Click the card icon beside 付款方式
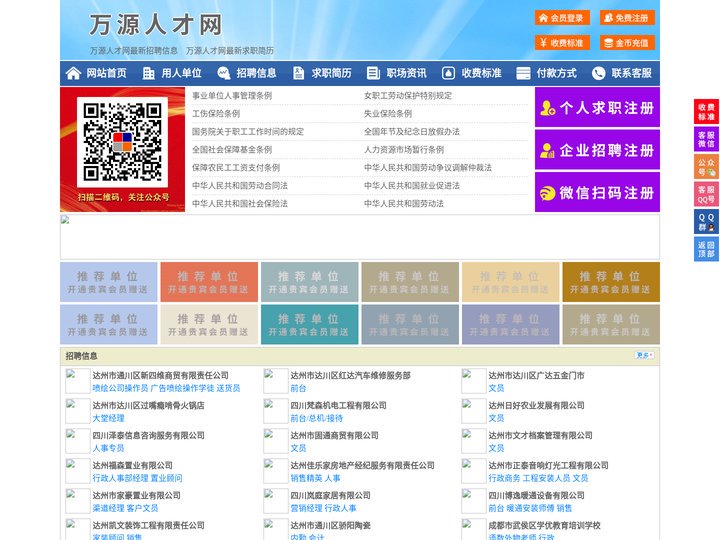Screen dimensions: 720x540 pos(523,73)
